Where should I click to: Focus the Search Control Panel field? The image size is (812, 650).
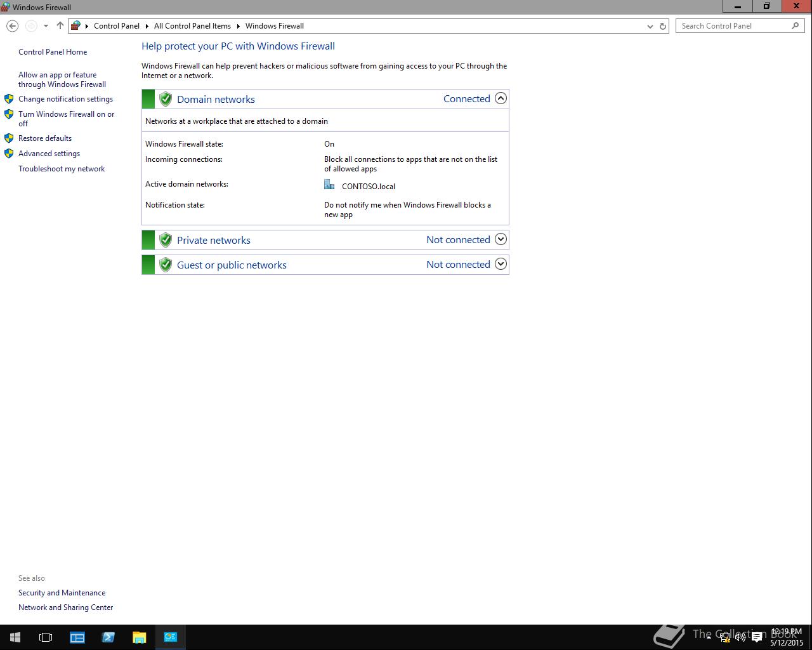pos(740,26)
